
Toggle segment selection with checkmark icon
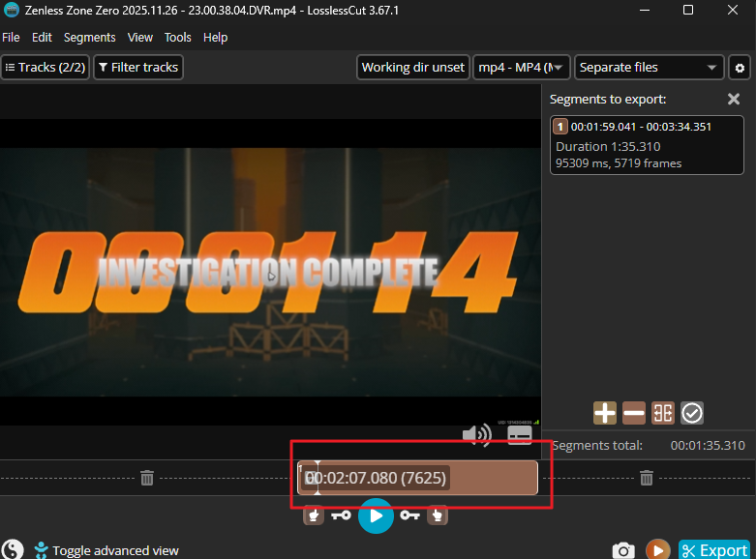coord(692,413)
